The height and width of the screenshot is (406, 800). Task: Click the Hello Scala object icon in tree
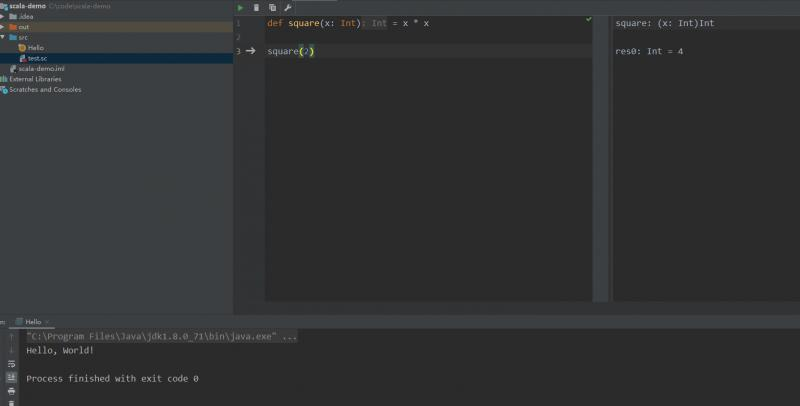(22, 48)
